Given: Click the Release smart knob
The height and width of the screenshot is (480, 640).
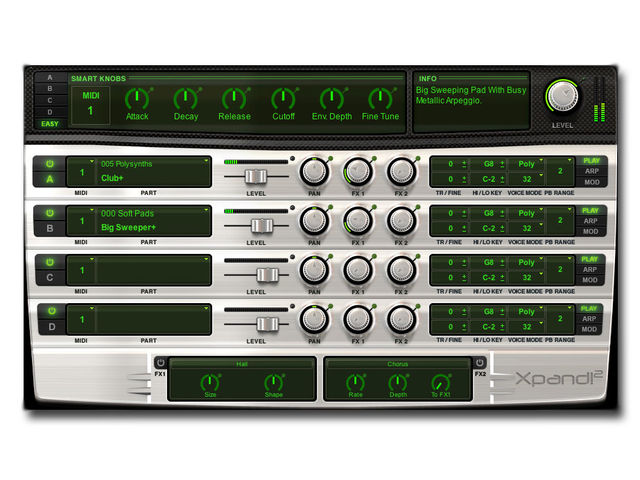Looking at the screenshot, I should pyautogui.click(x=234, y=98).
